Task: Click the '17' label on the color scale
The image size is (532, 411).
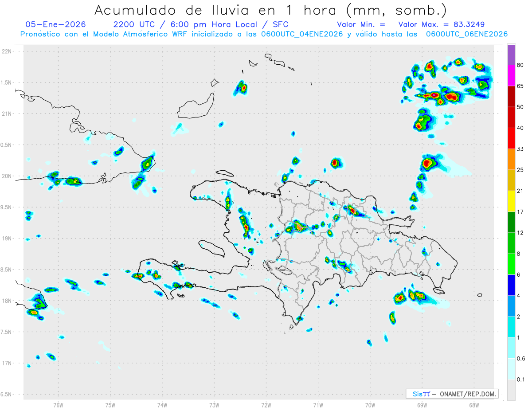Action: click(520, 211)
